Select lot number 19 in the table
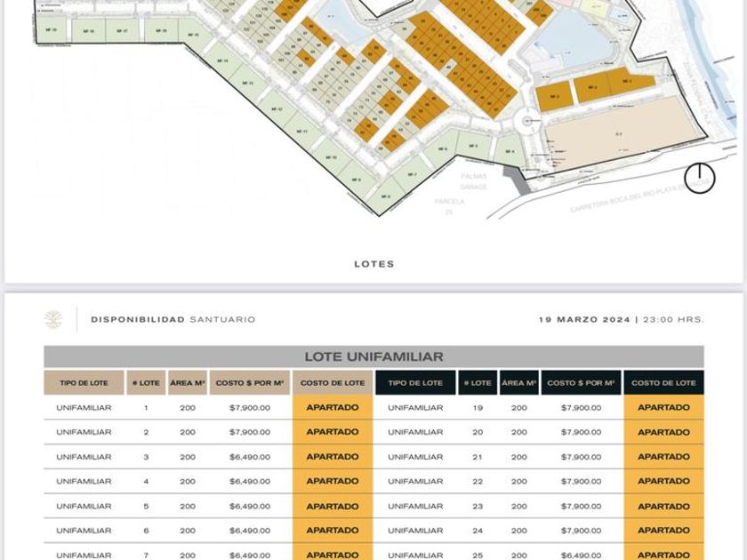 [478, 408]
